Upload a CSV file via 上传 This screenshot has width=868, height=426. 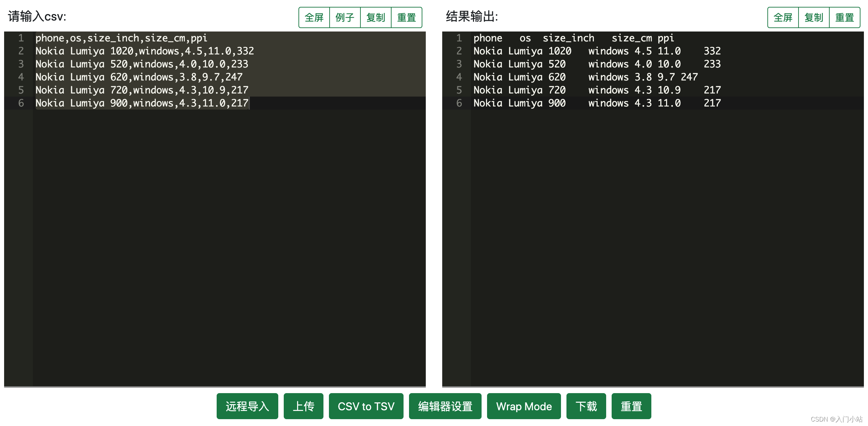(x=303, y=406)
